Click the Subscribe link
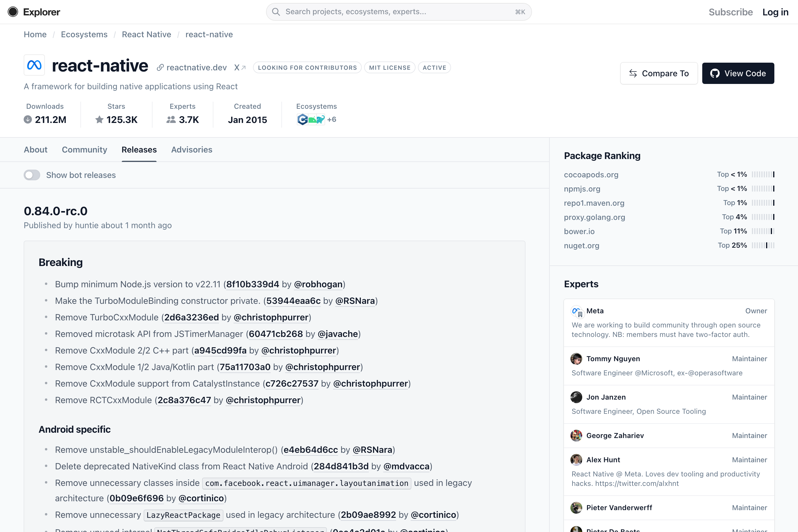Screen dimensions: 798x532 pyautogui.click(x=731, y=12)
